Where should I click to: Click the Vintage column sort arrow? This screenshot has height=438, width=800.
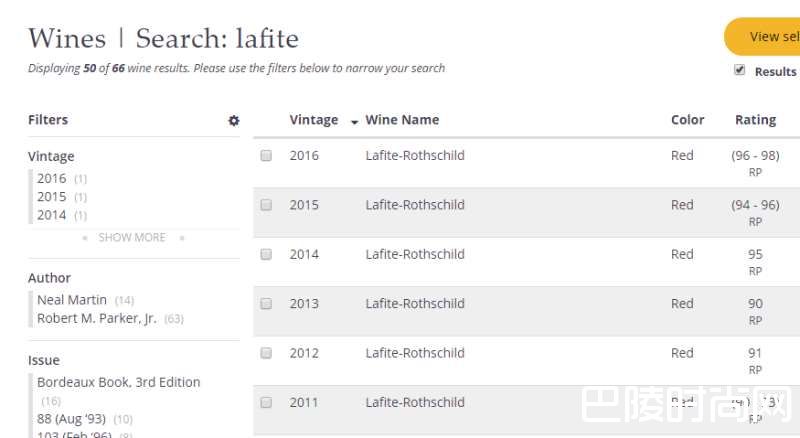[x=354, y=122]
